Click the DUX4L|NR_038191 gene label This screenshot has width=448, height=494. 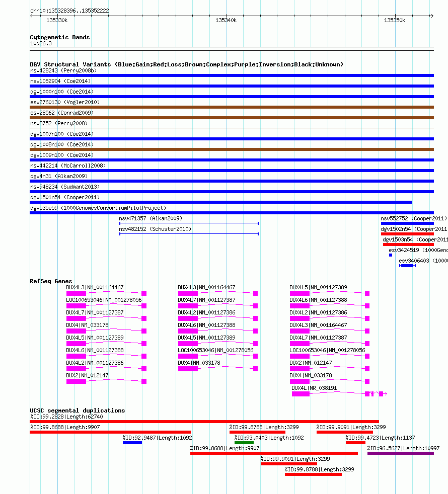pos(314,388)
